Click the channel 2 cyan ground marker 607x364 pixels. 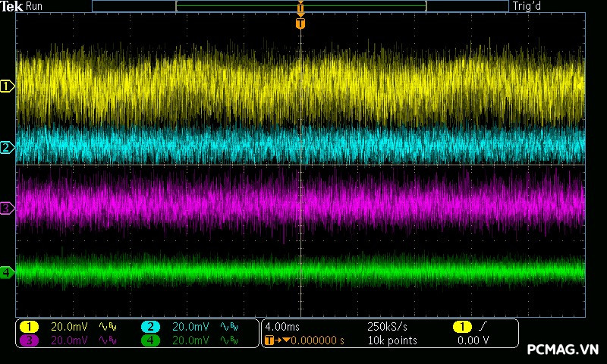7,147
